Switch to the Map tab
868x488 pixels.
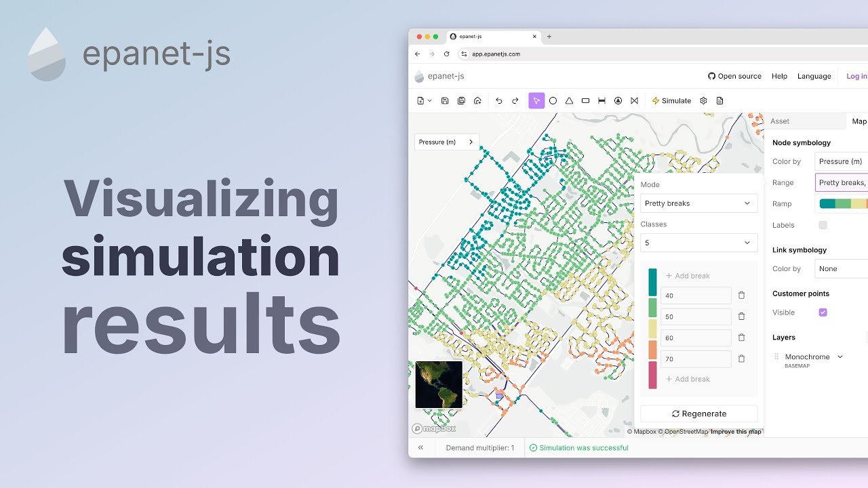(x=859, y=121)
